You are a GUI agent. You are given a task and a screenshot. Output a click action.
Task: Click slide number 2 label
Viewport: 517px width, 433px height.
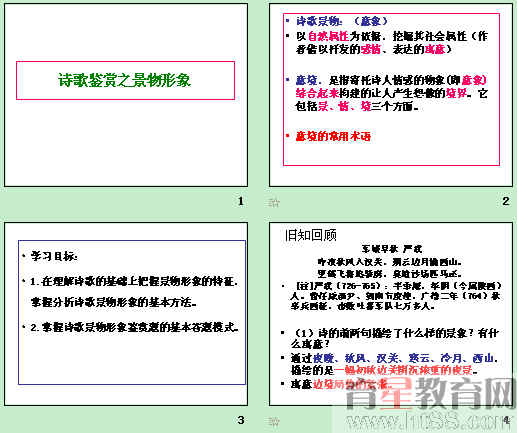click(506, 201)
